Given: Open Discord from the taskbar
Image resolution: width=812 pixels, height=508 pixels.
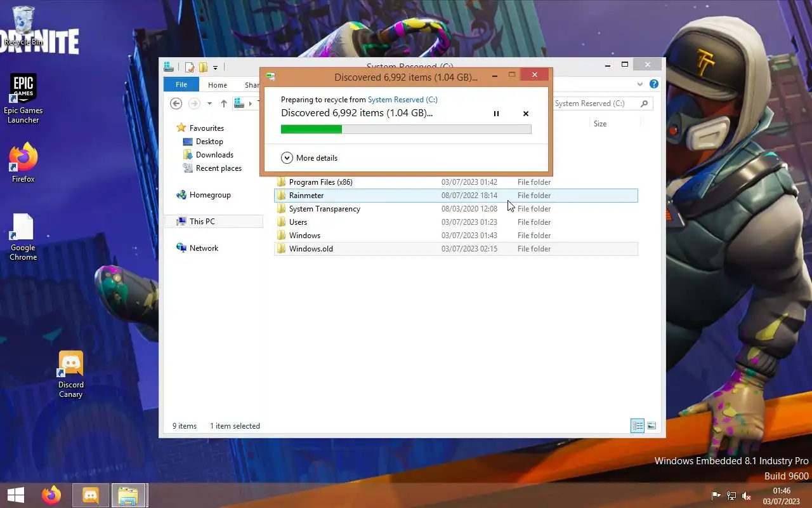Looking at the screenshot, I should 91,495.
